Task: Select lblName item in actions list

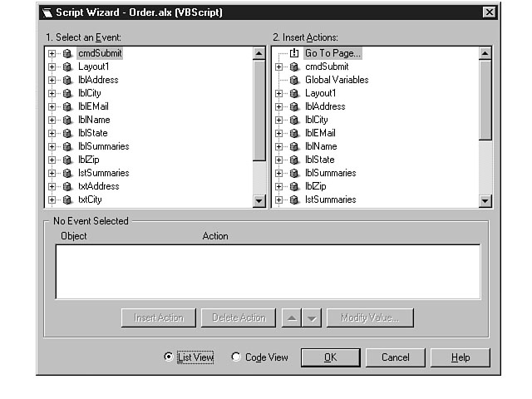Action: (x=319, y=146)
